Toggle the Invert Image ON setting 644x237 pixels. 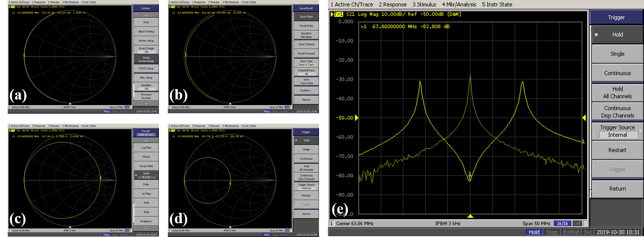(146, 50)
